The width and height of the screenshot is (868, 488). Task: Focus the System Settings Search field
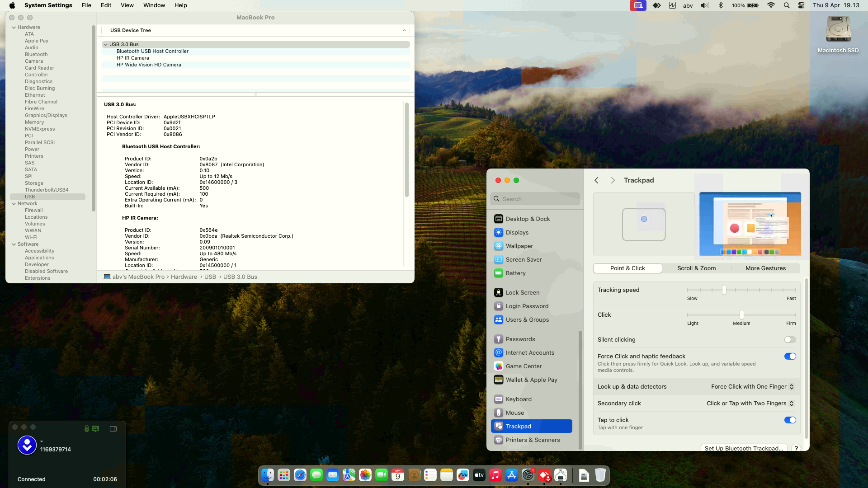click(x=535, y=199)
